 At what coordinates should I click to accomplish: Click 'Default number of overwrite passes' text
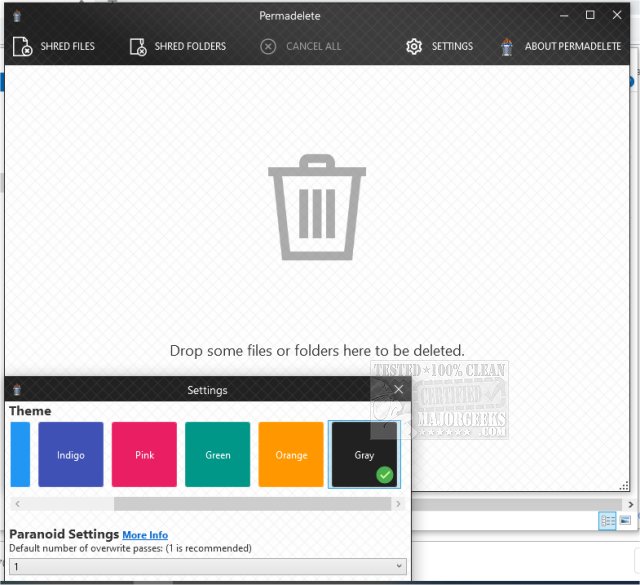click(131, 548)
